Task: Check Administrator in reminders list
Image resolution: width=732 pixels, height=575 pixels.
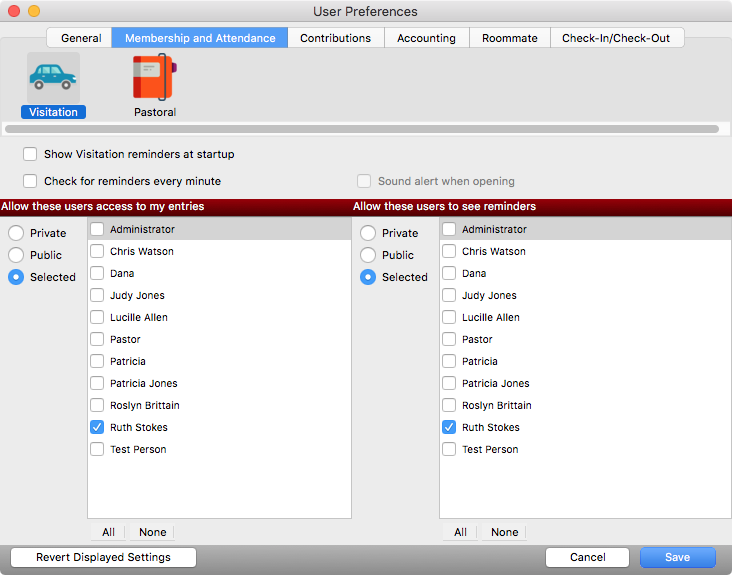Action: [449, 229]
